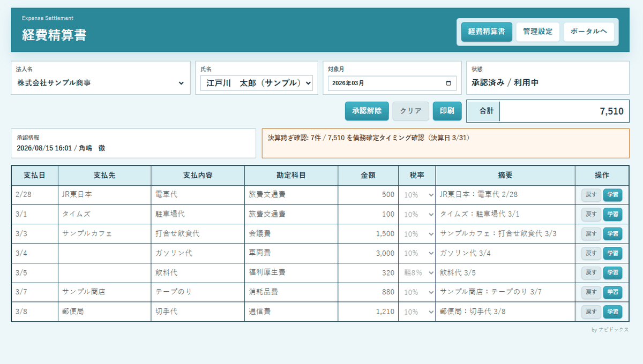Click the 福利厚生費 account cell
643x364 pixels.
291,272
